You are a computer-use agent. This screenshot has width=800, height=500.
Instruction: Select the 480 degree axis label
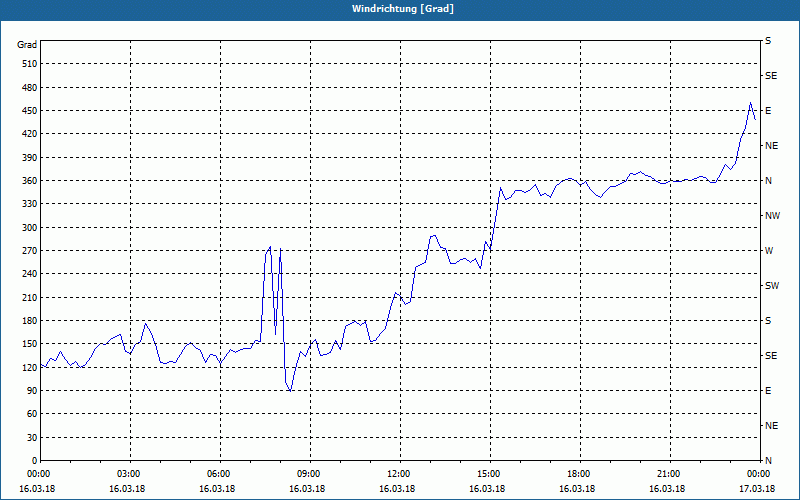coord(30,88)
